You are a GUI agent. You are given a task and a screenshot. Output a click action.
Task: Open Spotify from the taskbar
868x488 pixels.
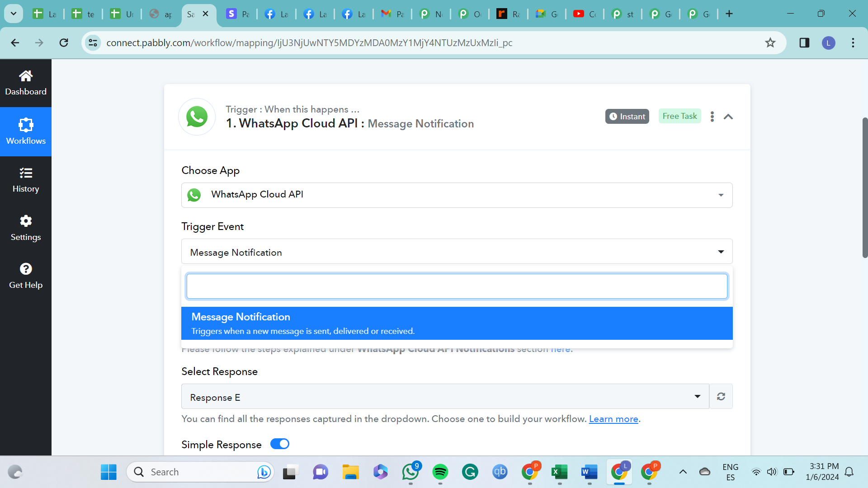440,472
